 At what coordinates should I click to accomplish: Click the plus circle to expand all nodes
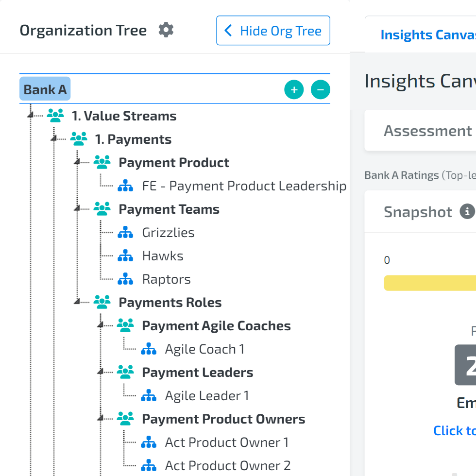(x=293, y=89)
